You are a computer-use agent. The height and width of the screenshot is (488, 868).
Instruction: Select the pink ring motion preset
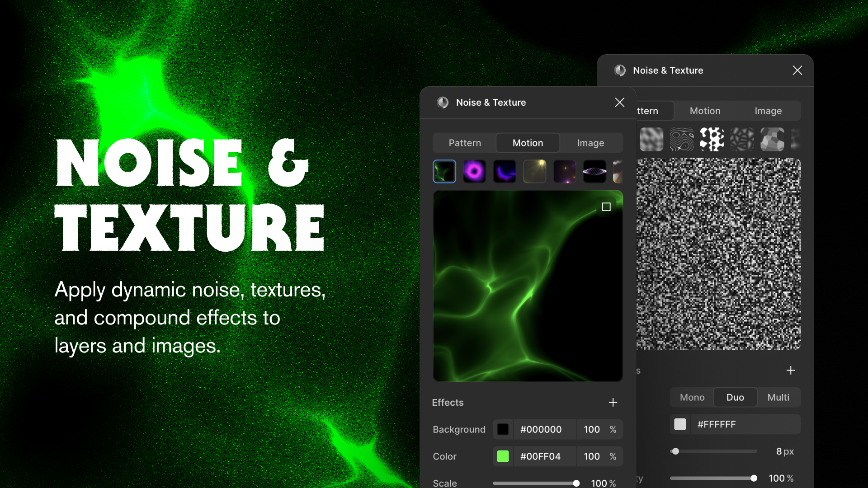click(474, 171)
